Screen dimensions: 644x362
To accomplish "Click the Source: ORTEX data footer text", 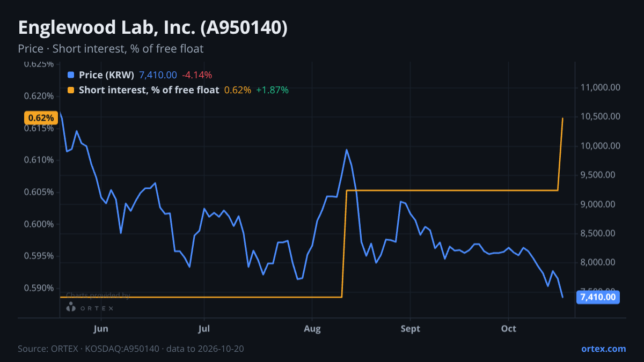I will [130, 349].
